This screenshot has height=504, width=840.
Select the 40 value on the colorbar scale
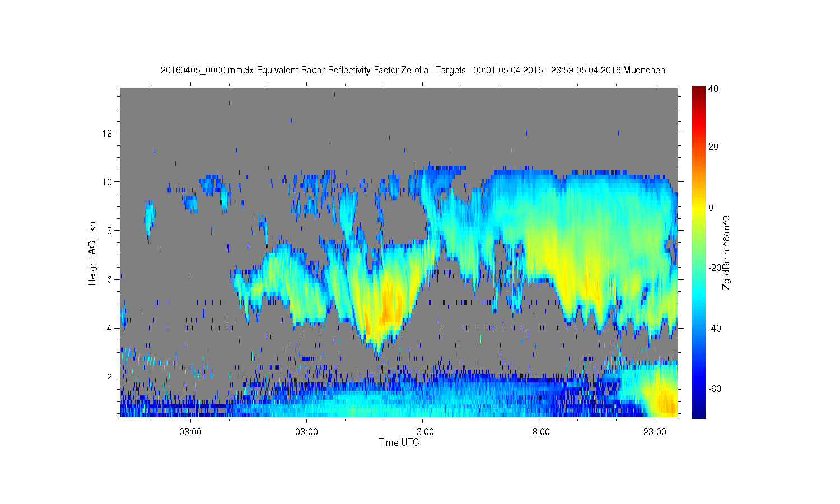(x=713, y=88)
